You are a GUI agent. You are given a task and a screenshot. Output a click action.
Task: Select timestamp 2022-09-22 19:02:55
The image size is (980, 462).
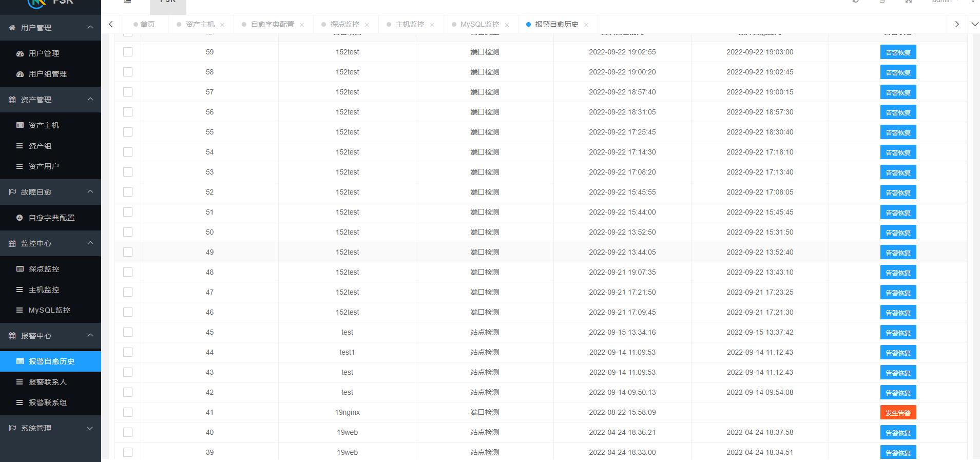(x=622, y=52)
